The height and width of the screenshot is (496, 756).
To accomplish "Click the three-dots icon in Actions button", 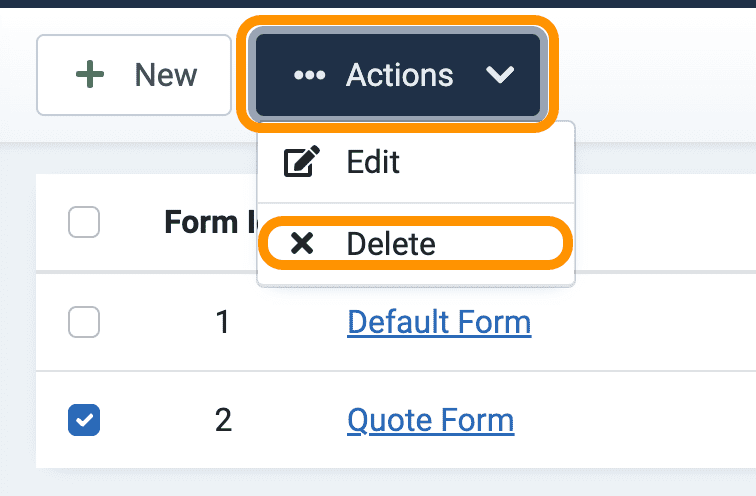I will pyautogui.click(x=310, y=75).
